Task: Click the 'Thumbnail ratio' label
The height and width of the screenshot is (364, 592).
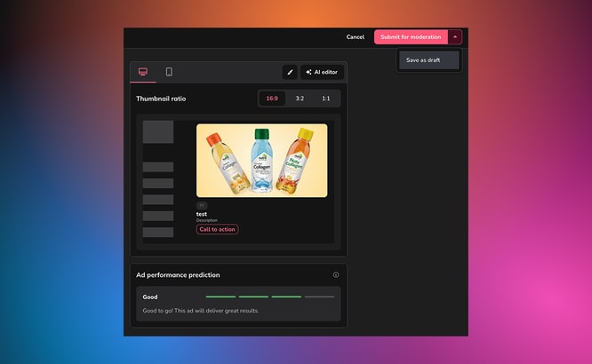Action: (x=161, y=99)
